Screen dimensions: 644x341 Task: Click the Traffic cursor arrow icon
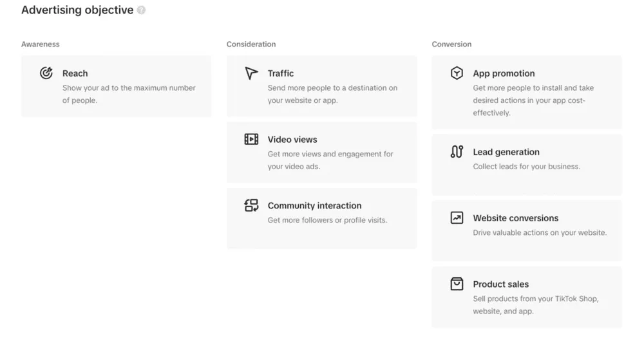251,73
